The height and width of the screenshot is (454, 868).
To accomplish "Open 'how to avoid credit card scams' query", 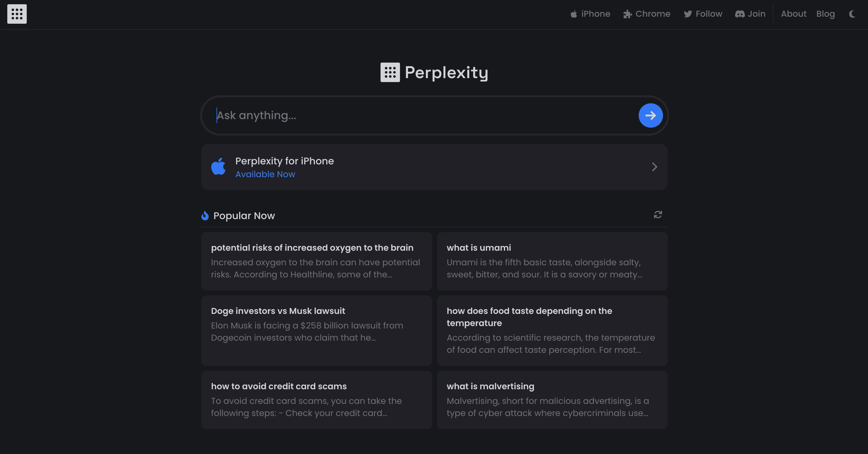I will tap(317, 400).
